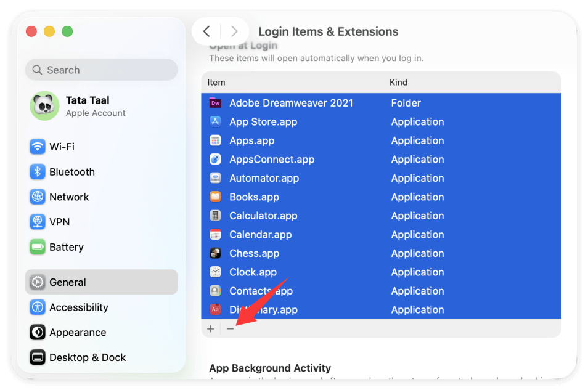Image resolution: width=588 pixels, height=390 pixels.
Task: Open Network settings
Action: 69,197
